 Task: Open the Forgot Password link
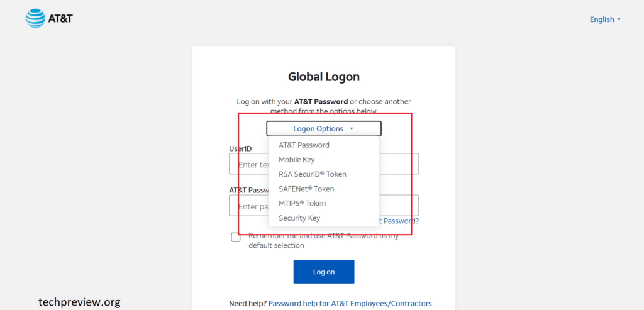399,221
